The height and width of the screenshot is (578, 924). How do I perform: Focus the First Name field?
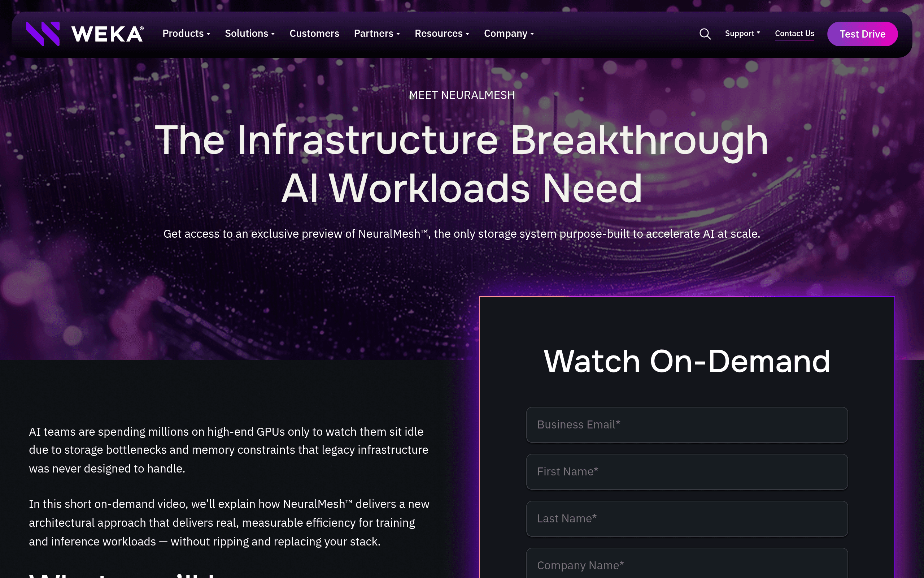tap(687, 472)
